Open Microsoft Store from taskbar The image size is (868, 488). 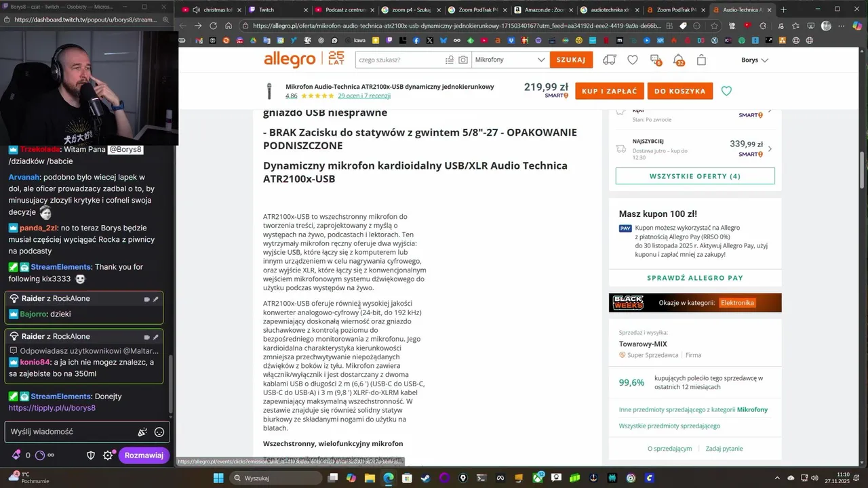(407, 478)
